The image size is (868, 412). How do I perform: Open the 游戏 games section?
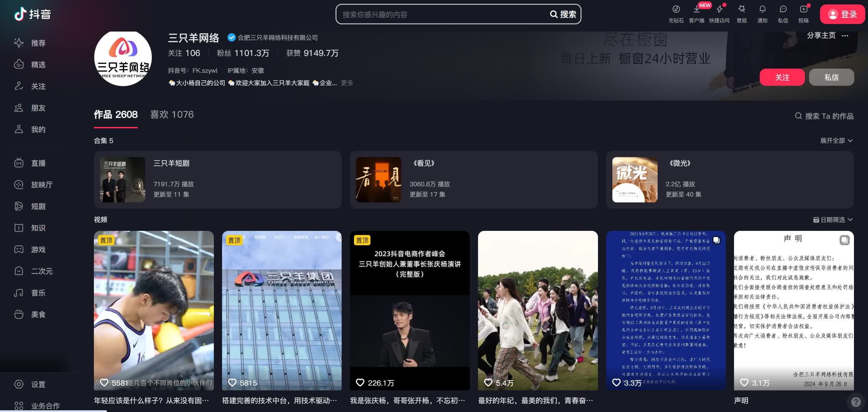pyautogui.click(x=30, y=249)
